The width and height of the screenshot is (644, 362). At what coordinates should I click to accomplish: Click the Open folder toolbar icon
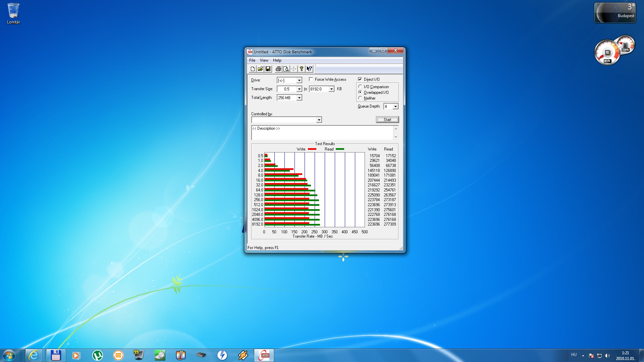pyautogui.click(x=260, y=69)
